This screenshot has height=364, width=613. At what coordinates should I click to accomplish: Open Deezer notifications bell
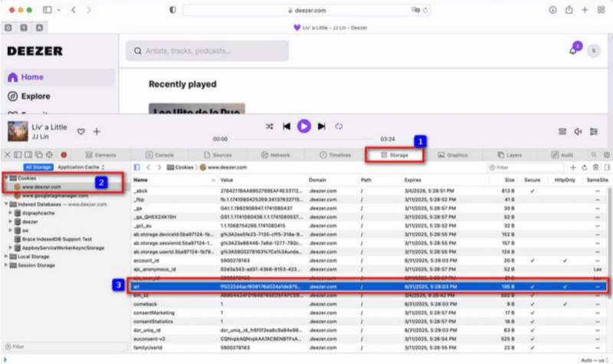(x=572, y=51)
